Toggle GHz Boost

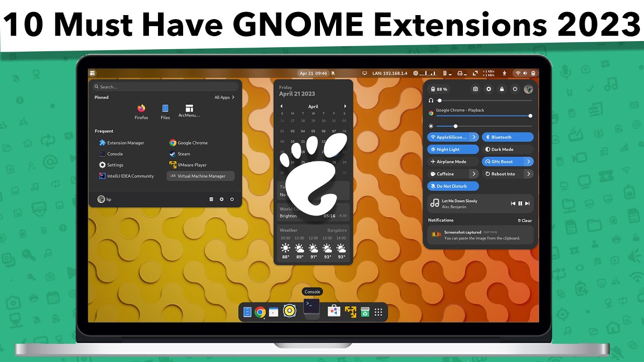pyautogui.click(x=503, y=161)
